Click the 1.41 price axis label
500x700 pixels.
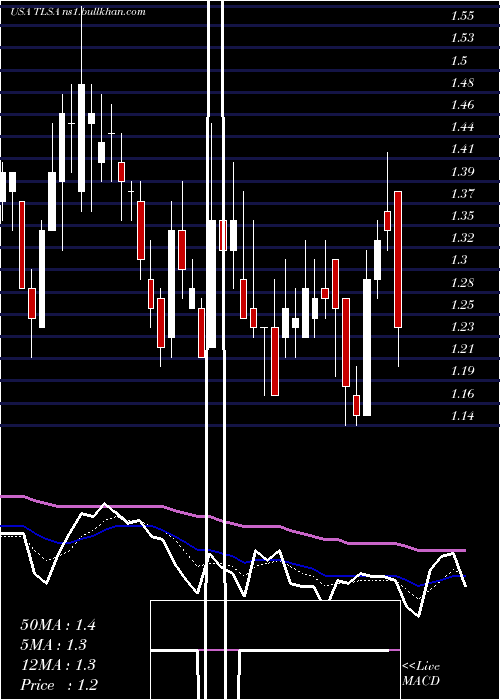point(462,149)
